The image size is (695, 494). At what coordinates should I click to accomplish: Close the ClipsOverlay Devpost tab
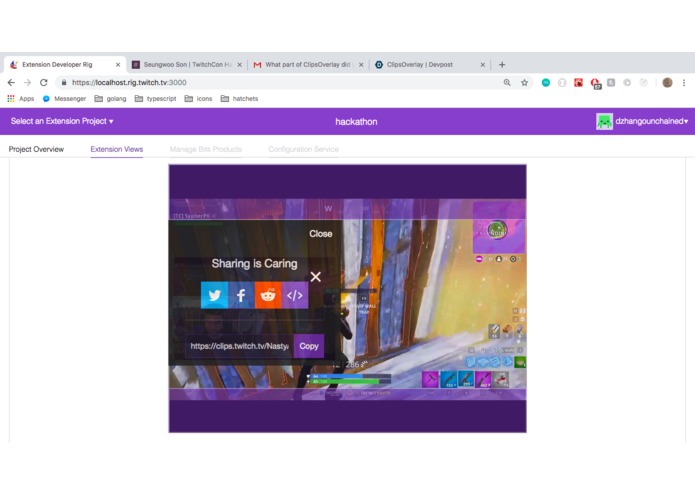pos(483,65)
